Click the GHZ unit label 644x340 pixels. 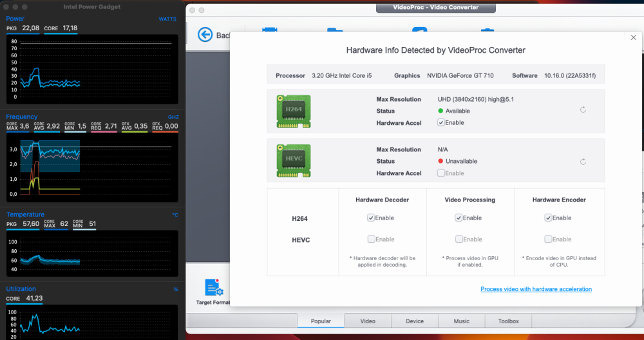click(173, 117)
